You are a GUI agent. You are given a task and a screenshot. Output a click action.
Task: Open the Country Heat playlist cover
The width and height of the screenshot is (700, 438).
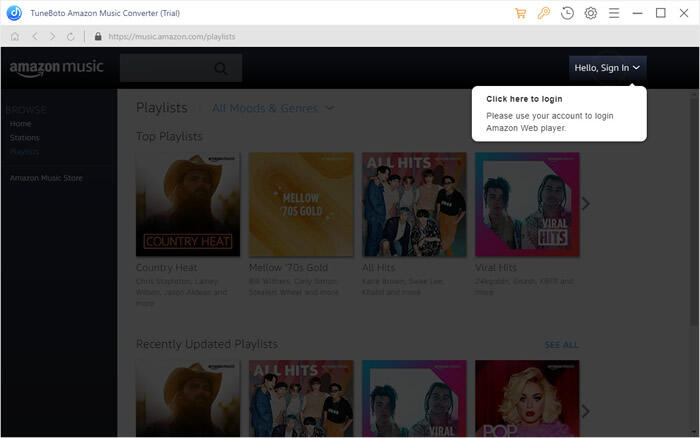coord(188,204)
